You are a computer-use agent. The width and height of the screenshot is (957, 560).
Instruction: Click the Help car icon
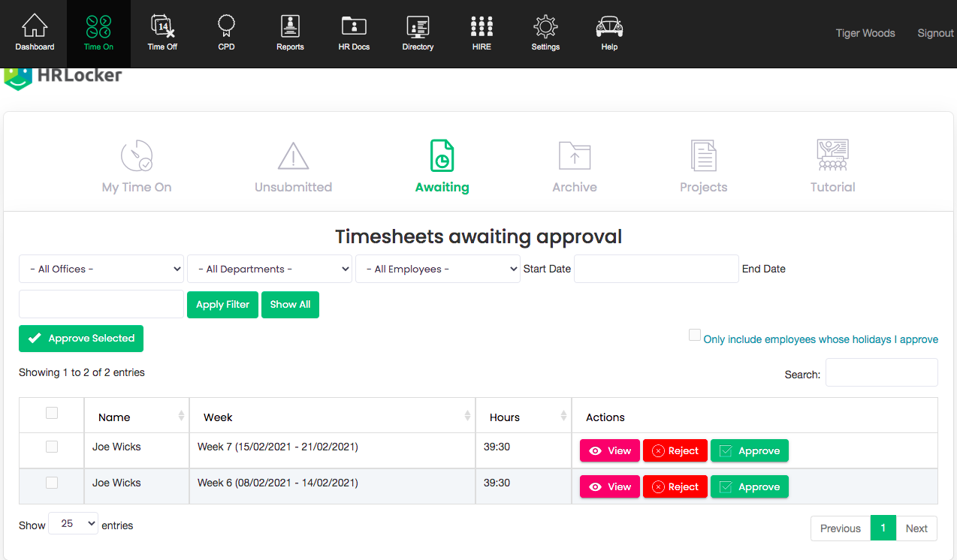pyautogui.click(x=608, y=33)
